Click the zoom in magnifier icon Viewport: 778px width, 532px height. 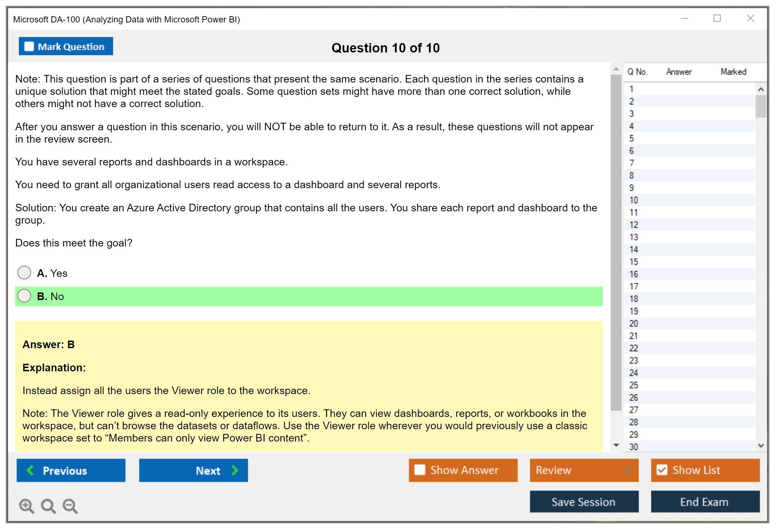26,506
